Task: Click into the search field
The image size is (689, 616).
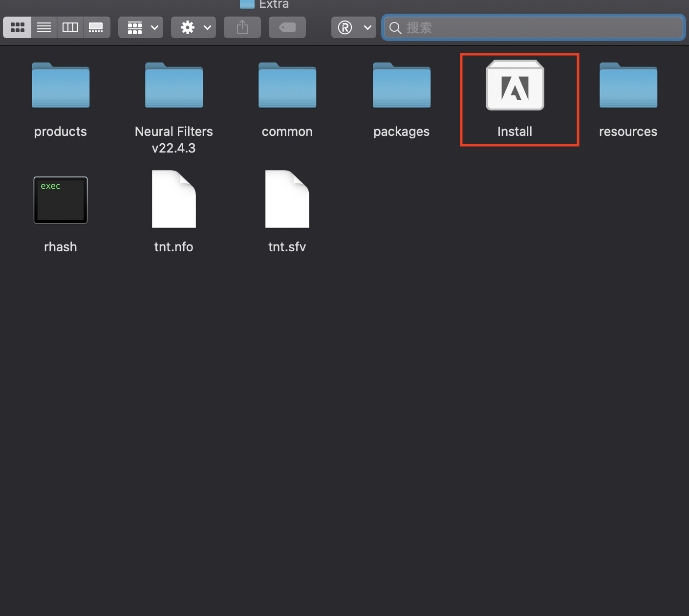Action: click(534, 27)
